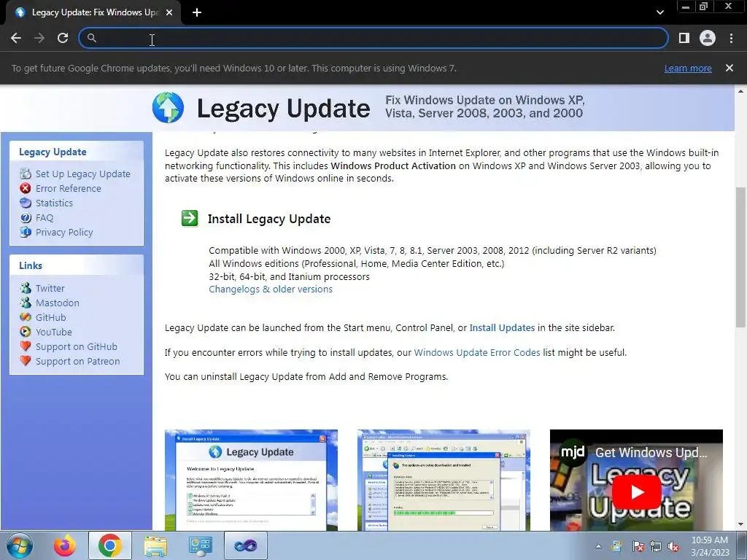Open the control panel taskbar icon

coord(200,545)
